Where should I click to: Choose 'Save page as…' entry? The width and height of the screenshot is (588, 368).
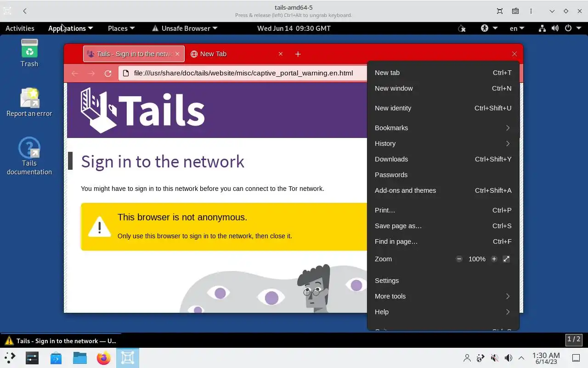(x=443, y=226)
